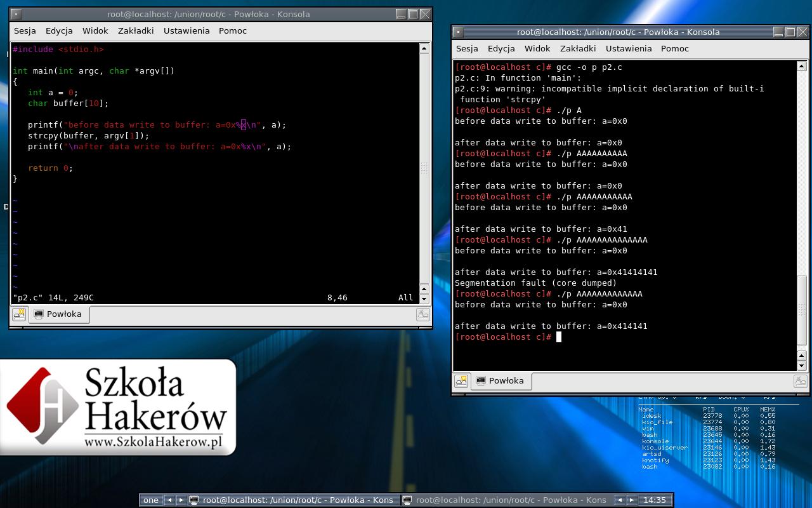Minimize the left Konsola window
The height and width of the screenshot is (508, 812).
pos(401,14)
